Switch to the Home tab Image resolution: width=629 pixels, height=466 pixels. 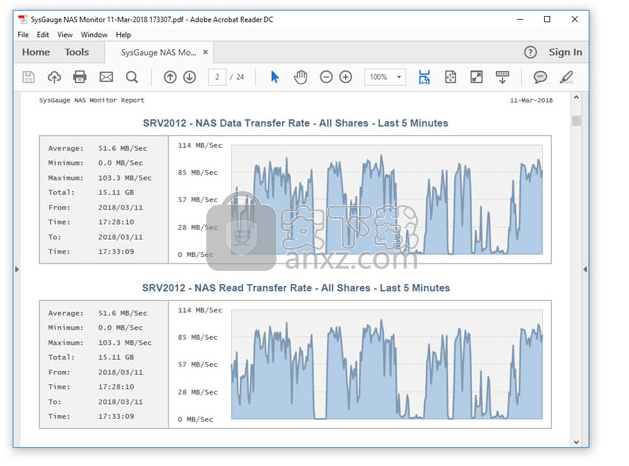(36, 52)
